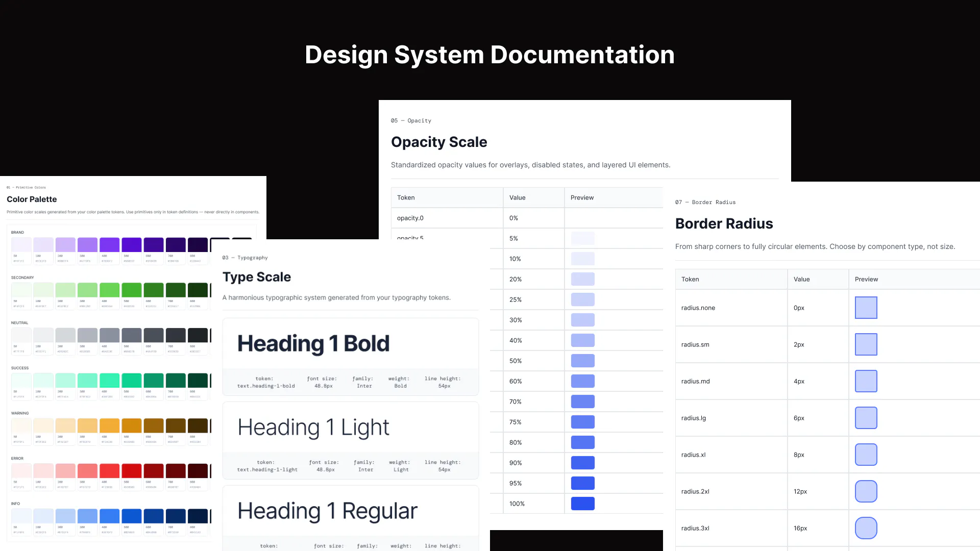Select the radius.xl token cell
980x551 pixels.
[x=731, y=455]
